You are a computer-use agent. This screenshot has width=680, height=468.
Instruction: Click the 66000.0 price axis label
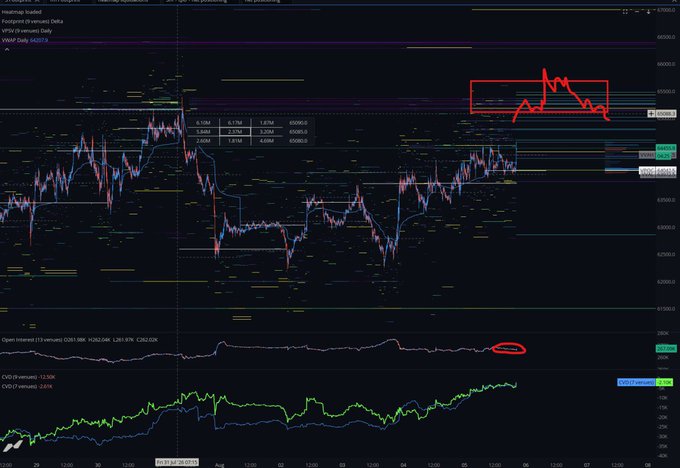666,64
